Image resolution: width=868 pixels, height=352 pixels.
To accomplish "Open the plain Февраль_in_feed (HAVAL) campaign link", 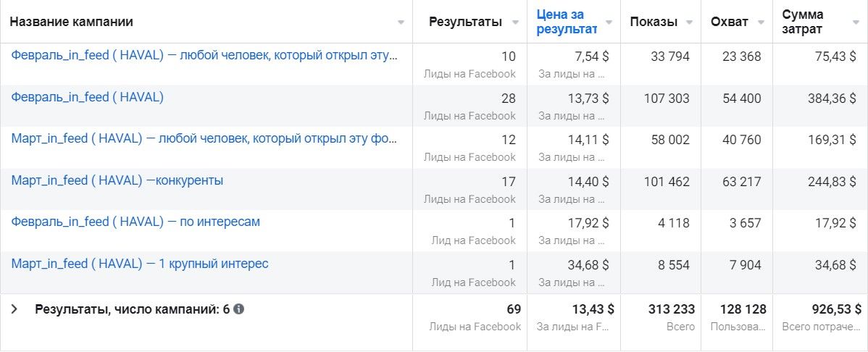I will pos(87,97).
